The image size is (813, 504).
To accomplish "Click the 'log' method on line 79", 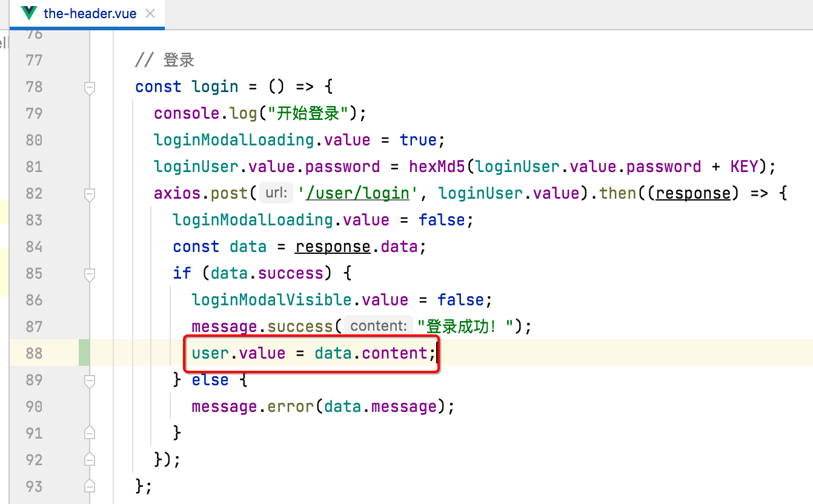I will pyautogui.click(x=244, y=113).
